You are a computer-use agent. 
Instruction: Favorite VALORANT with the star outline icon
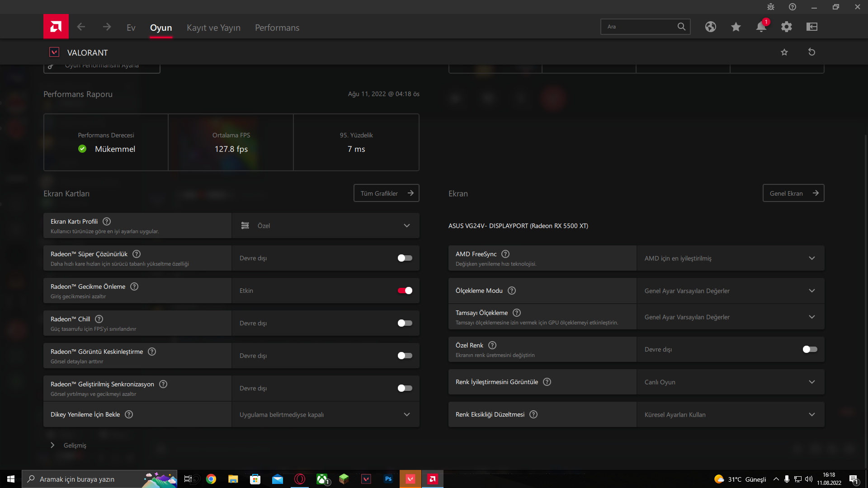click(784, 52)
